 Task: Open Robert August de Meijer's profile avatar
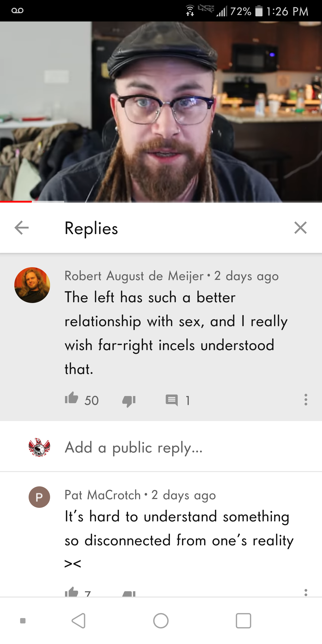(32, 285)
